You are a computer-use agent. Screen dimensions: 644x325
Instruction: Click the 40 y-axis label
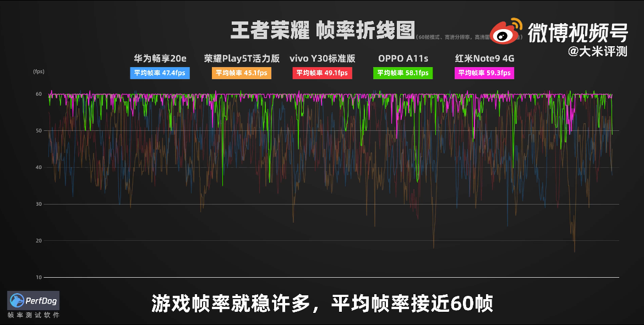coord(39,167)
